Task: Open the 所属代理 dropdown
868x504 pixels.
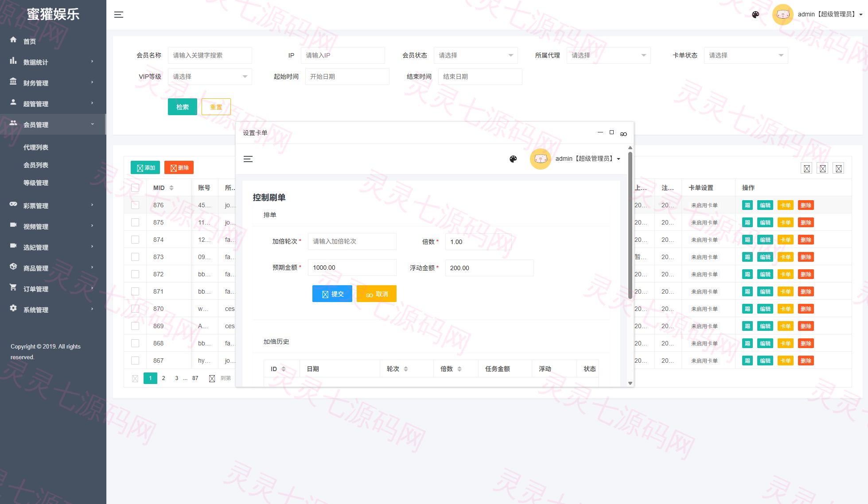Action: pyautogui.click(x=608, y=55)
